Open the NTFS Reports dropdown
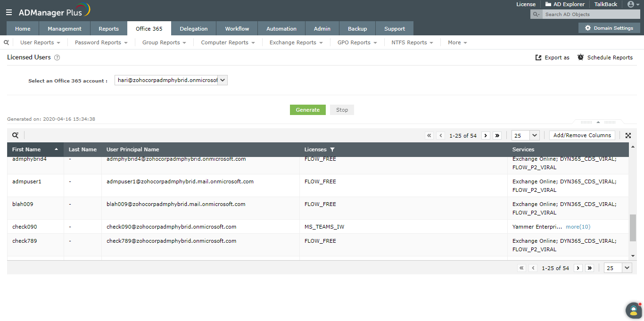 [412, 42]
